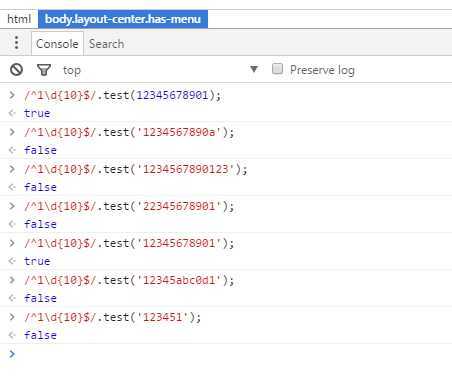The height and width of the screenshot is (376, 452).
Task: Click the '1234567890a' test command line
Action: (129, 132)
